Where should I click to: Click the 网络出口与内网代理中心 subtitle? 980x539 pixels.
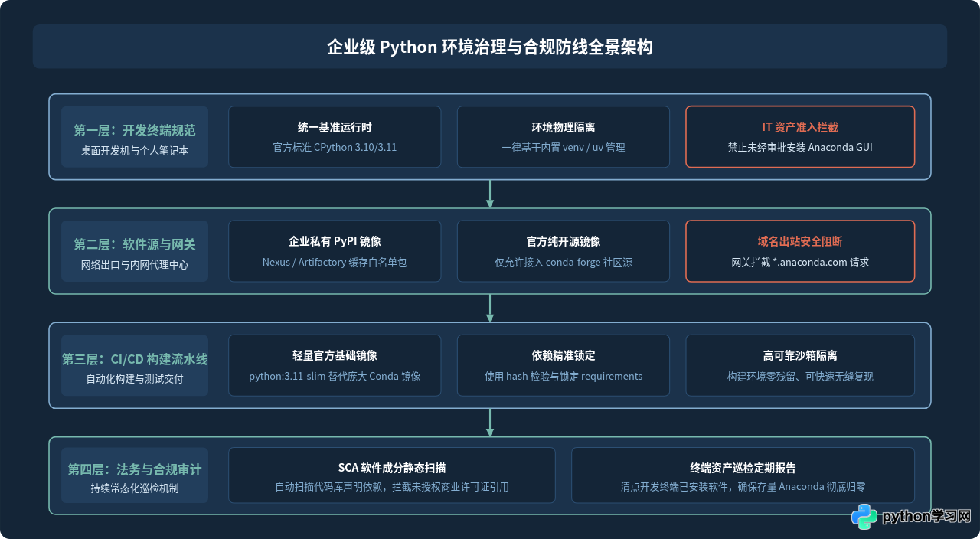pos(135,266)
